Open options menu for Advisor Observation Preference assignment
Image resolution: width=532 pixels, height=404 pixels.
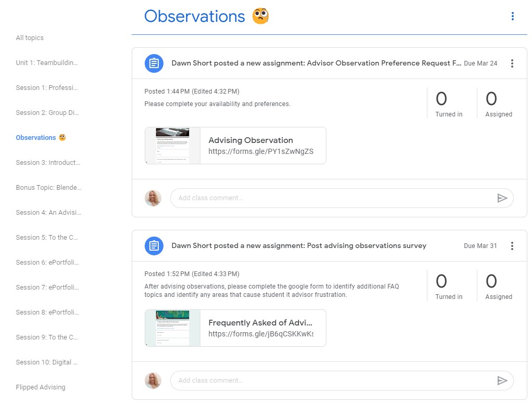[x=512, y=63]
